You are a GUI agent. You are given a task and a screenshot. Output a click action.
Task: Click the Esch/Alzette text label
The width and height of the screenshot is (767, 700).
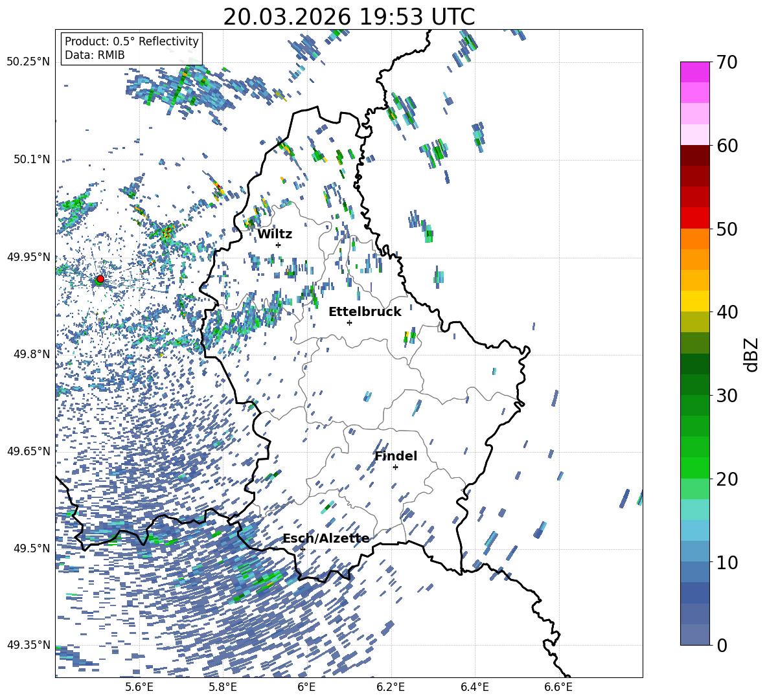click(326, 538)
